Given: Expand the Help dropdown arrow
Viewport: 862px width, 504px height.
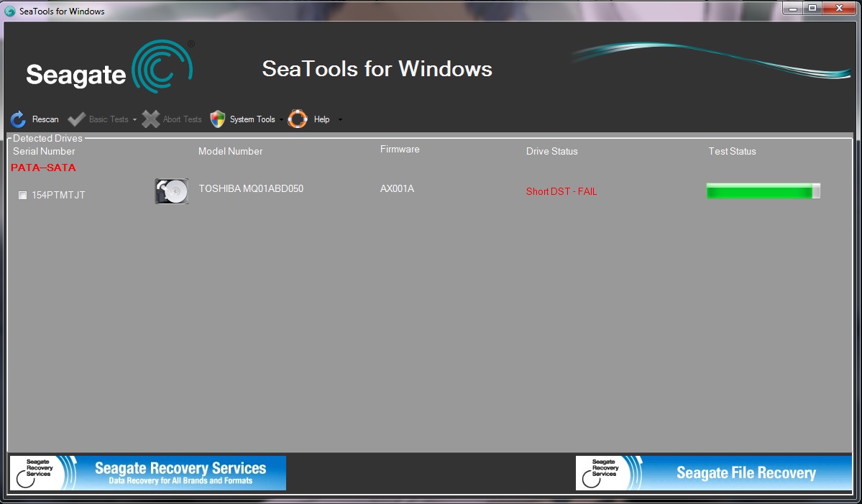Looking at the screenshot, I should coord(340,120).
